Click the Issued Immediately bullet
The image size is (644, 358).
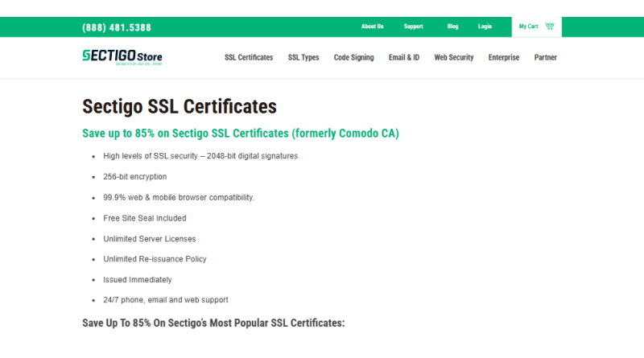click(x=137, y=280)
